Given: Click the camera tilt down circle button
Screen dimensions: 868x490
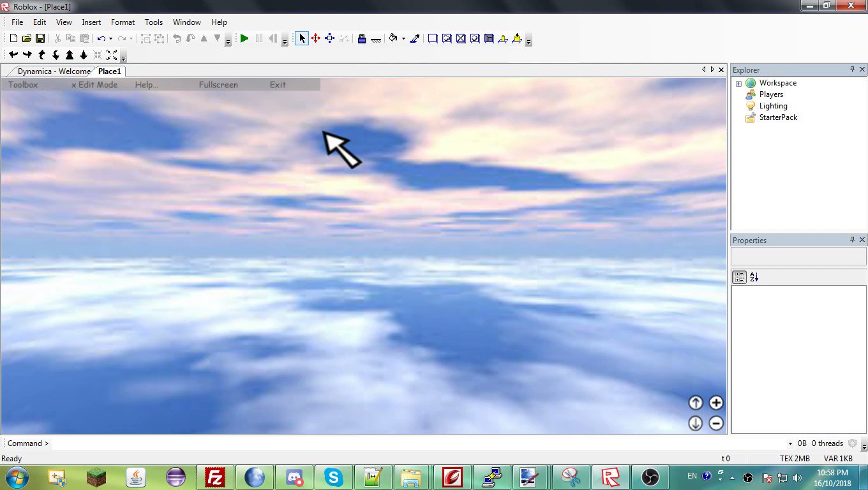Looking at the screenshot, I should coord(696,423).
